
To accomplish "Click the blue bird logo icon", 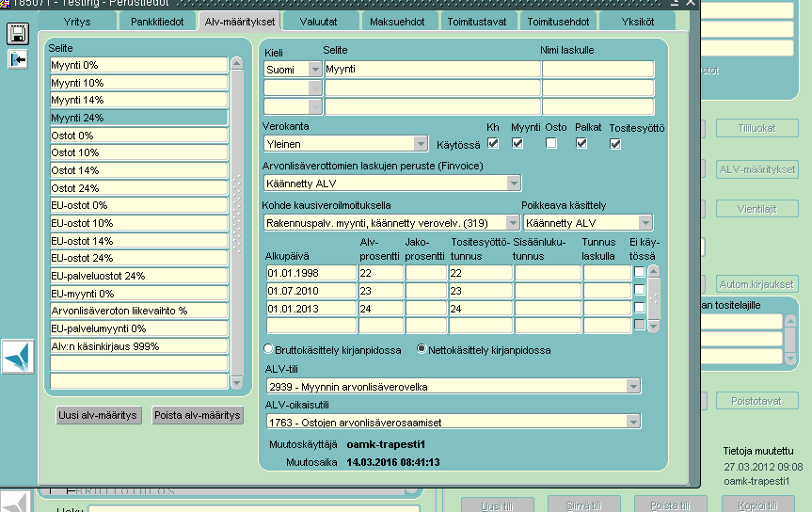I will [18, 357].
